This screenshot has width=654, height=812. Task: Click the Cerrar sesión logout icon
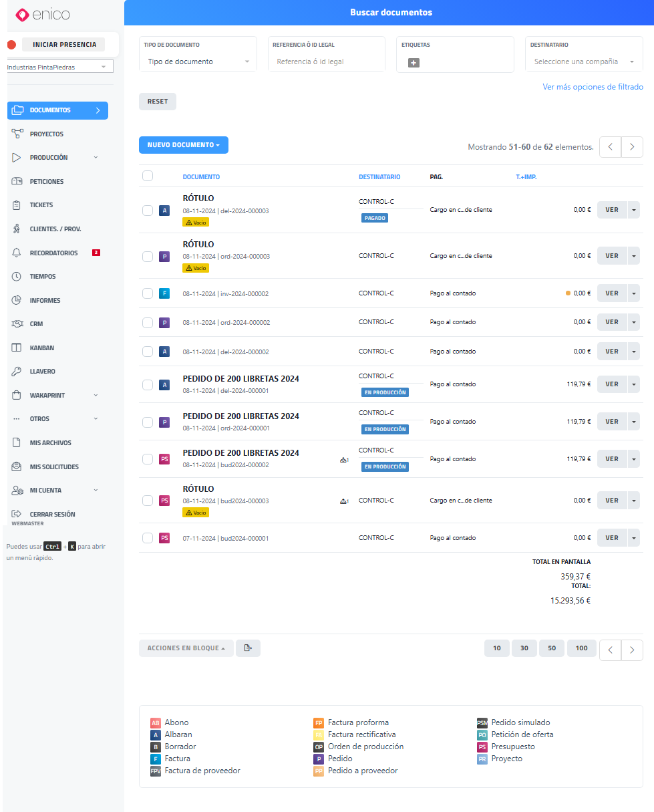(17, 514)
